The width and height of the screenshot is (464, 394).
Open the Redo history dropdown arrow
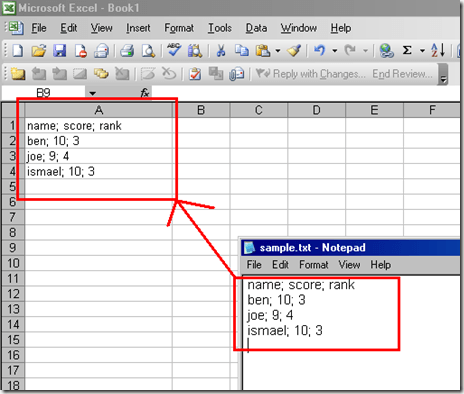pos(365,51)
